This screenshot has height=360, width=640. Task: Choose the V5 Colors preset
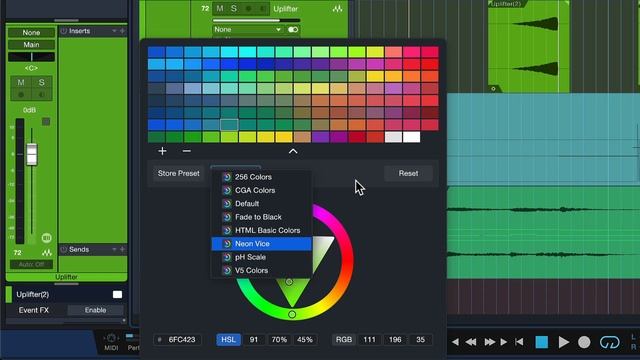point(261,271)
